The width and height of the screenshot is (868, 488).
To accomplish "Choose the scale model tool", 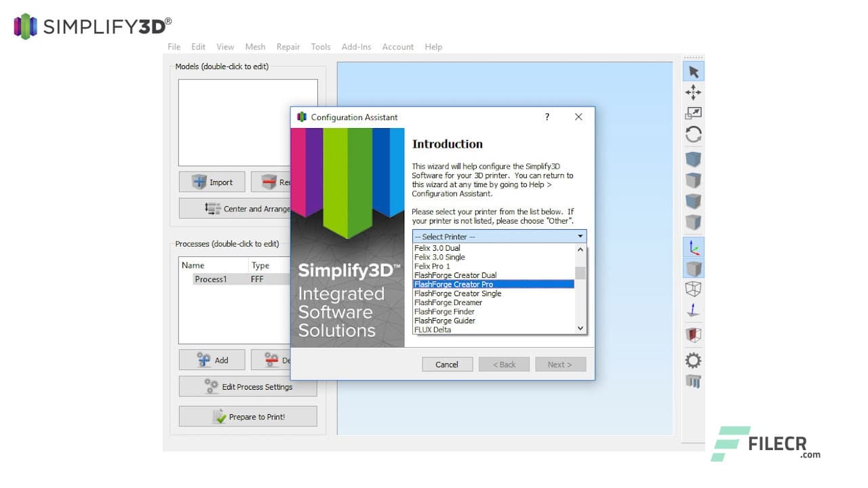I will 693,113.
